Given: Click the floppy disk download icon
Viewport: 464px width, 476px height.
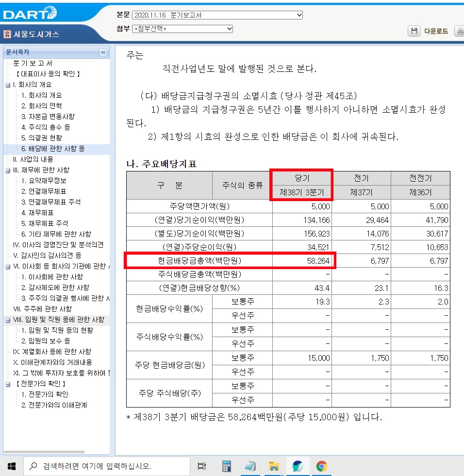Looking at the screenshot, I should pos(415,31).
